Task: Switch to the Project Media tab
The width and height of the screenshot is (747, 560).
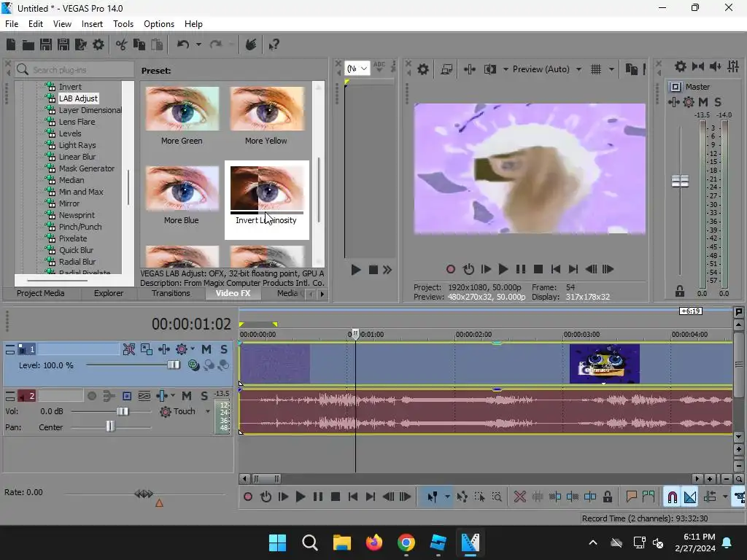Action: pos(41,293)
